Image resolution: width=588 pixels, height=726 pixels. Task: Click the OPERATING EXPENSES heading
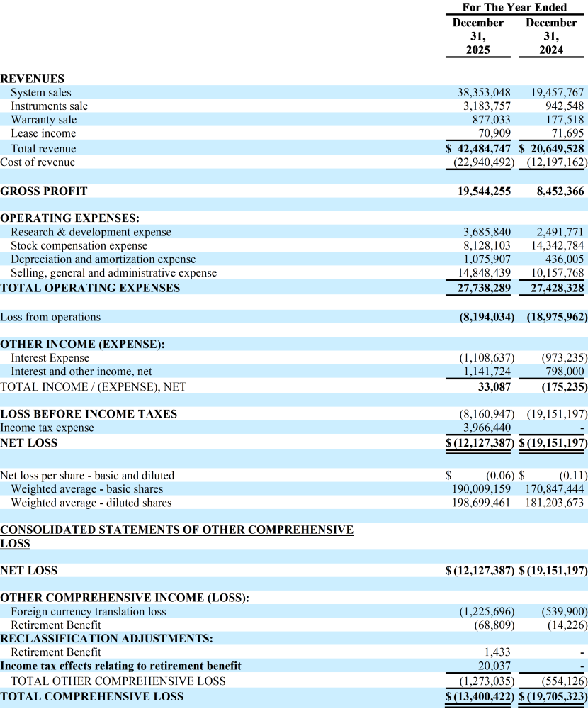[69, 218]
